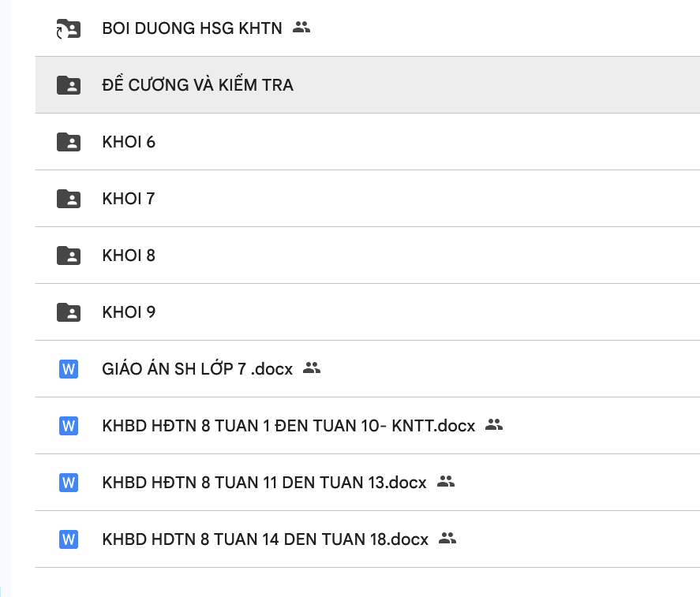700x597 pixels.
Task: Click the shared icon after TUAN 10- KNTT.docx
Action: tap(494, 424)
